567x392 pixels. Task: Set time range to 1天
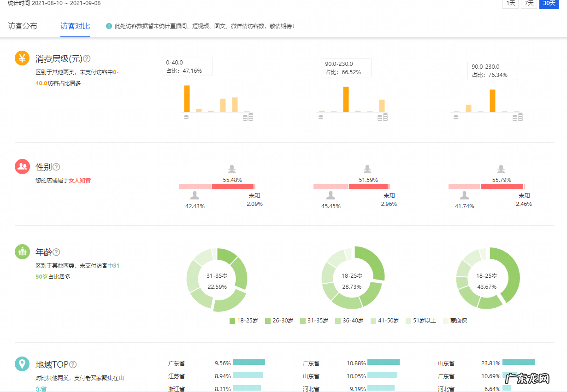click(510, 3)
